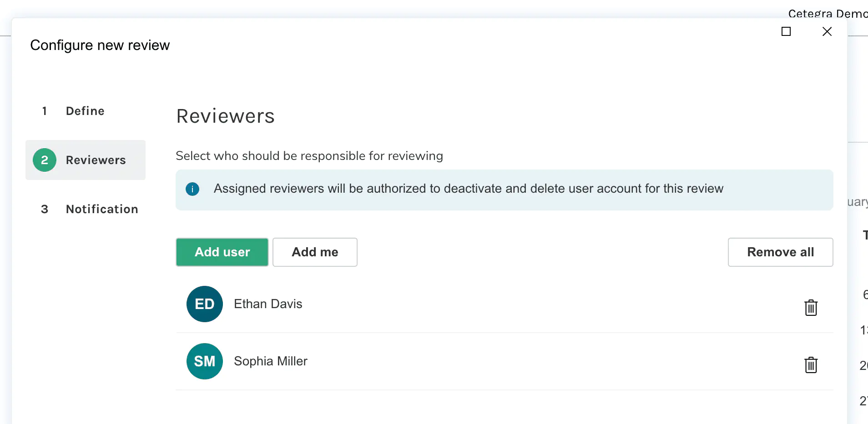Close the Configure new review dialog
Screen dimensions: 868x424
pyautogui.click(x=827, y=31)
